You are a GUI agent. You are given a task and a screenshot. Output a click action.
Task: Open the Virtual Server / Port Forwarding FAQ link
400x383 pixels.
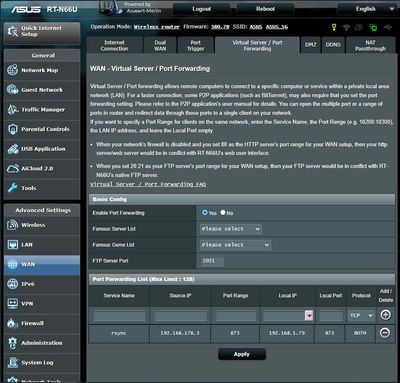(x=148, y=184)
